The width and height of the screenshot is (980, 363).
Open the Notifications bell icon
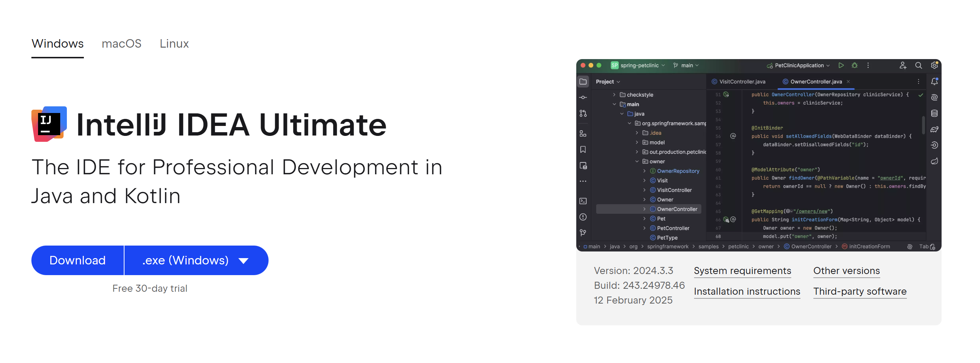(x=934, y=82)
